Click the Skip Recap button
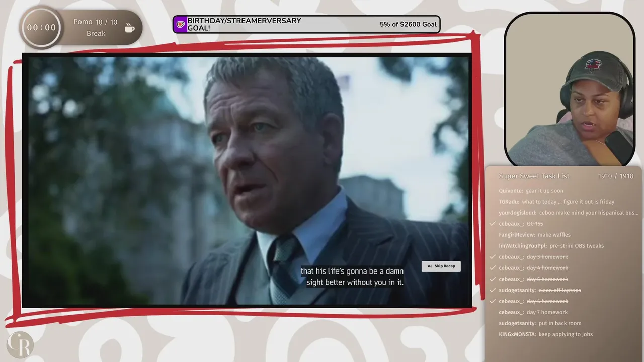The width and height of the screenshot is (644, 362). click(441, 266)
